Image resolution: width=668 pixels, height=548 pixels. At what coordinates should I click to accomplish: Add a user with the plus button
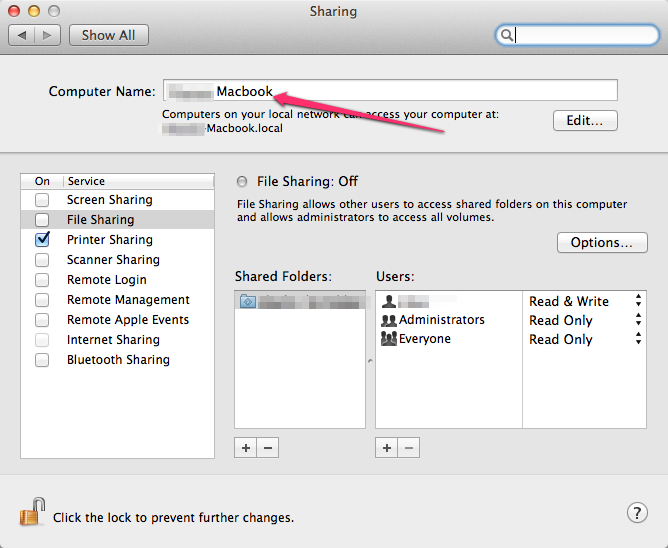pos(387,448)
